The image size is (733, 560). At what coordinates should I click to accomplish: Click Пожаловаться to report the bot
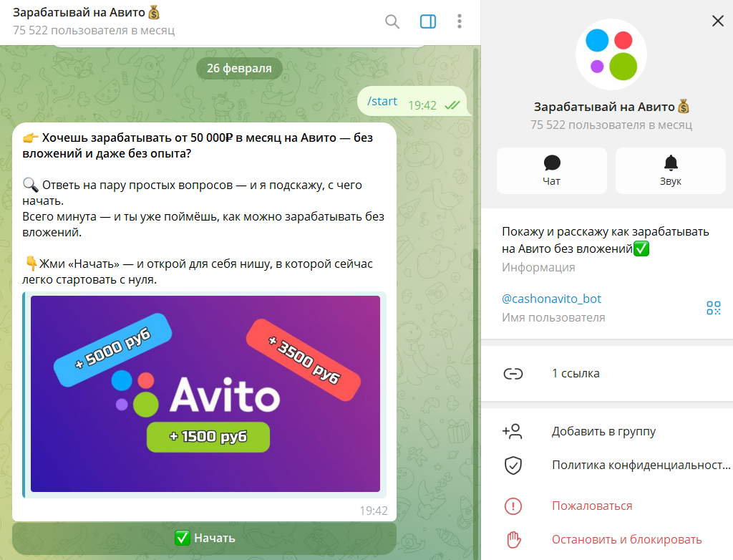591,506
